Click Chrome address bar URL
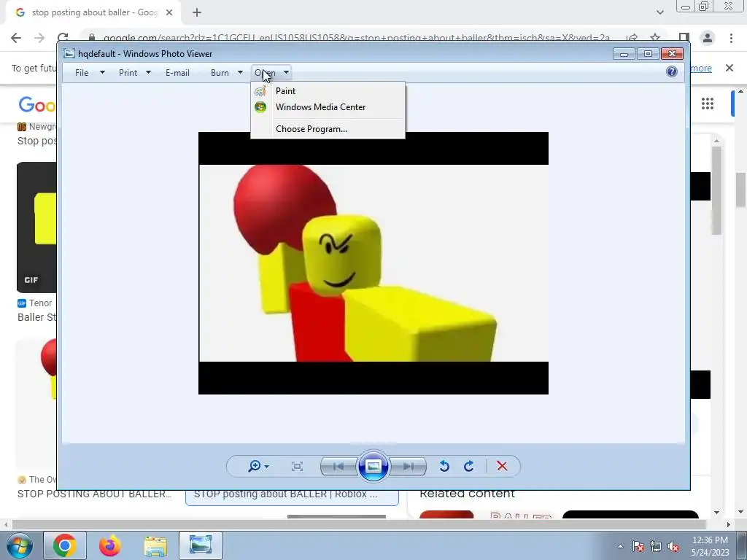Image resolution: width=747 pixels, height=560 pixels. click(x=356, y=38)
